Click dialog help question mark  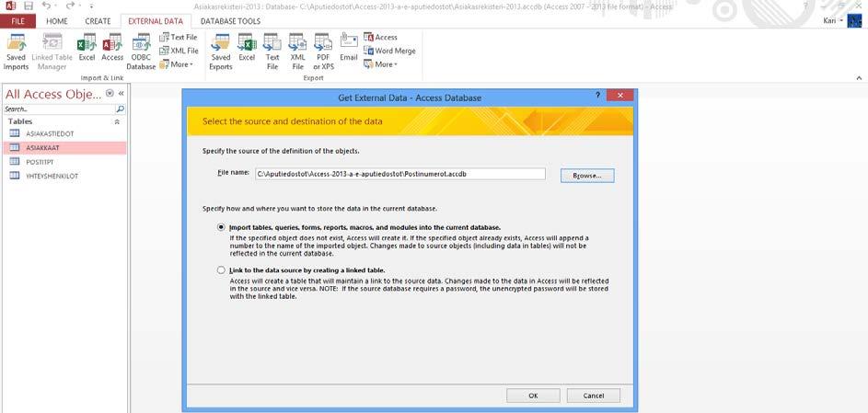(x=598, y=95)
